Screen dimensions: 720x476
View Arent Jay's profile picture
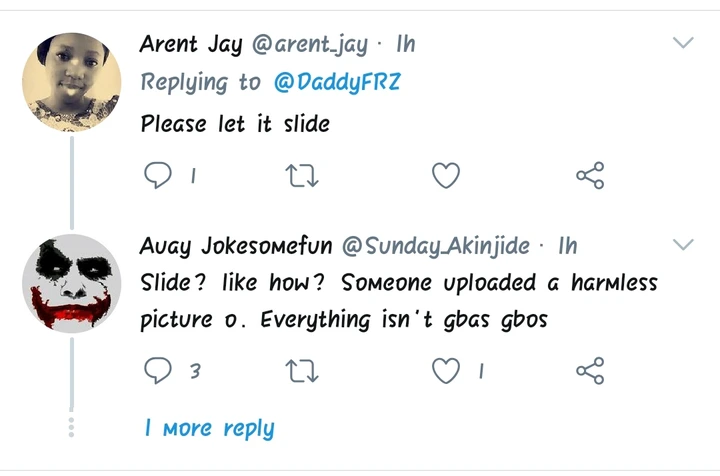click(x=71, y=82)
